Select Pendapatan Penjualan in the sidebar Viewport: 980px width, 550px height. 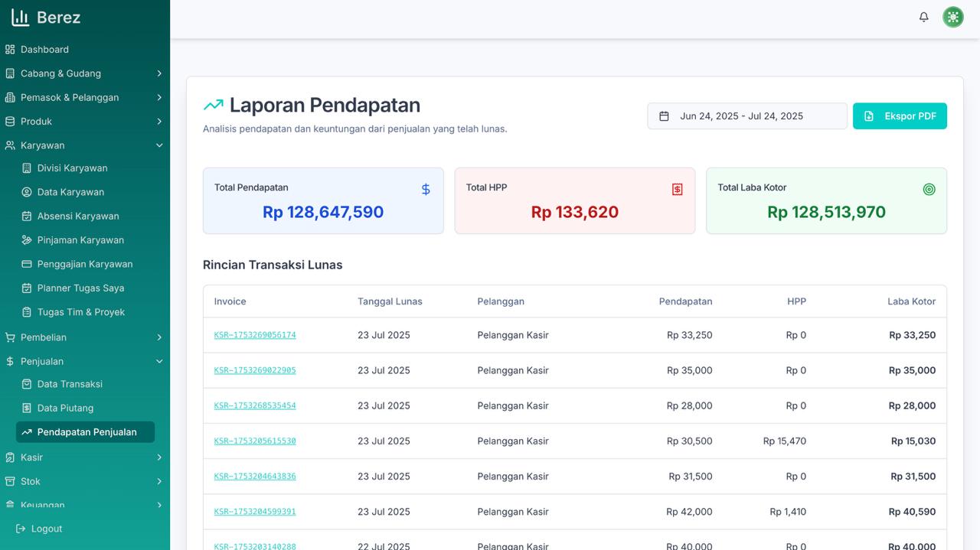[85, 431]
